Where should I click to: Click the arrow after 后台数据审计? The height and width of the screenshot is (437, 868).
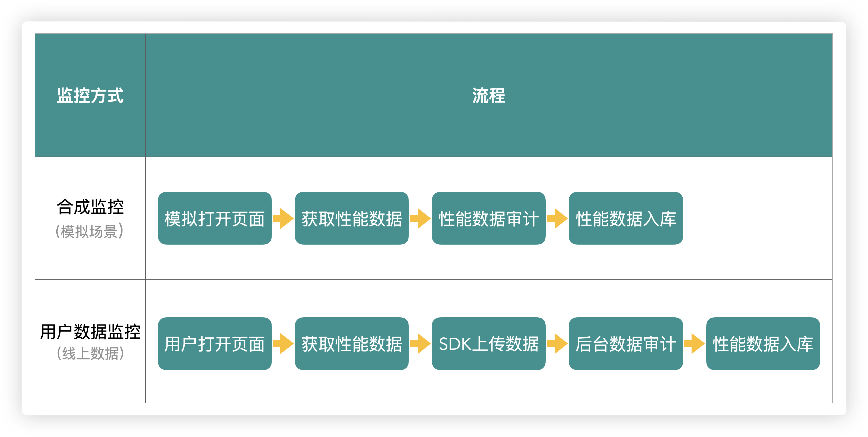pos(694,344)
